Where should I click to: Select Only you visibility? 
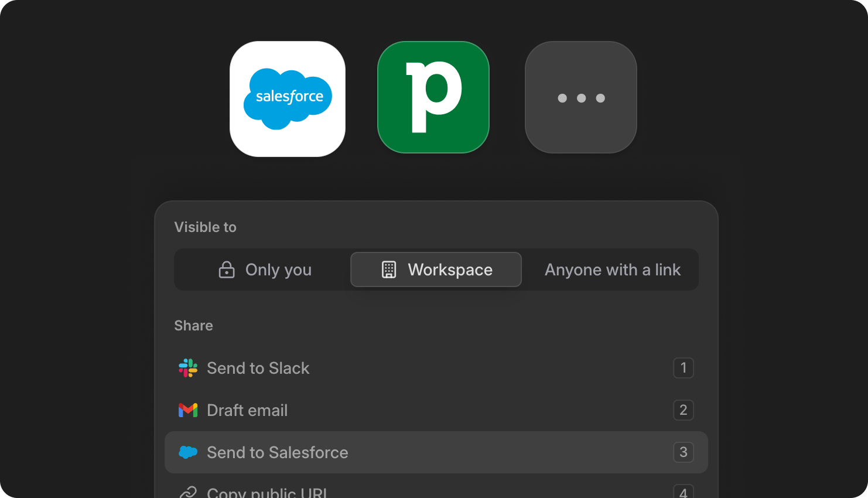click(264, 270)
